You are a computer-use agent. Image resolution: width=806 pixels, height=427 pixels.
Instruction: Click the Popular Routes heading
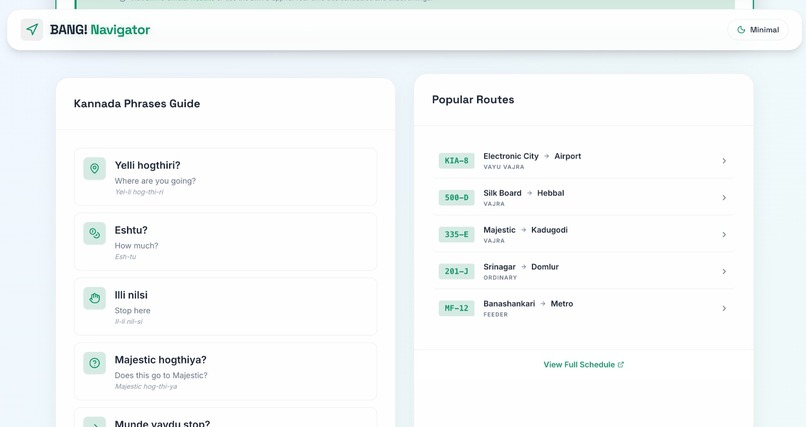[473, 100]
